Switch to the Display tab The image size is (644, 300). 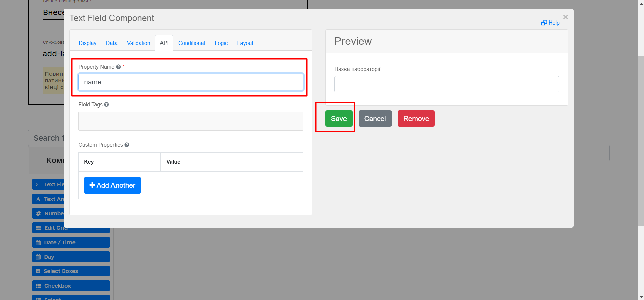coord(88,43)
